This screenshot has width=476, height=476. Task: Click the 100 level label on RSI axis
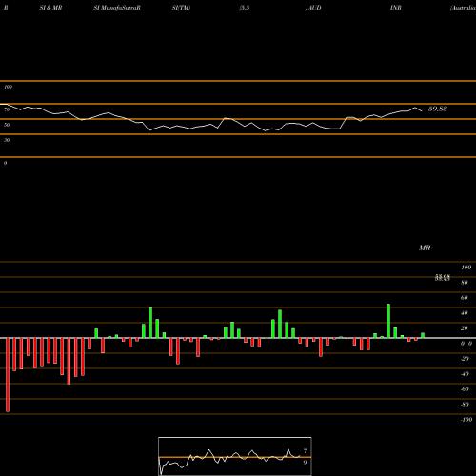(8, 87)
